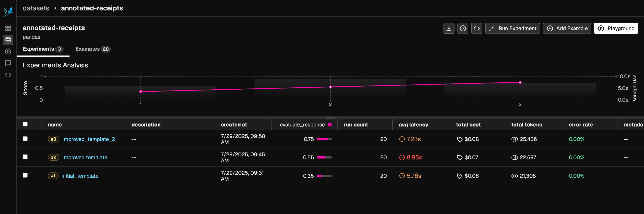Switch to the Examples tab
Image resolution: width=644 pixels, height=214 pixels.
coord(92,49)
